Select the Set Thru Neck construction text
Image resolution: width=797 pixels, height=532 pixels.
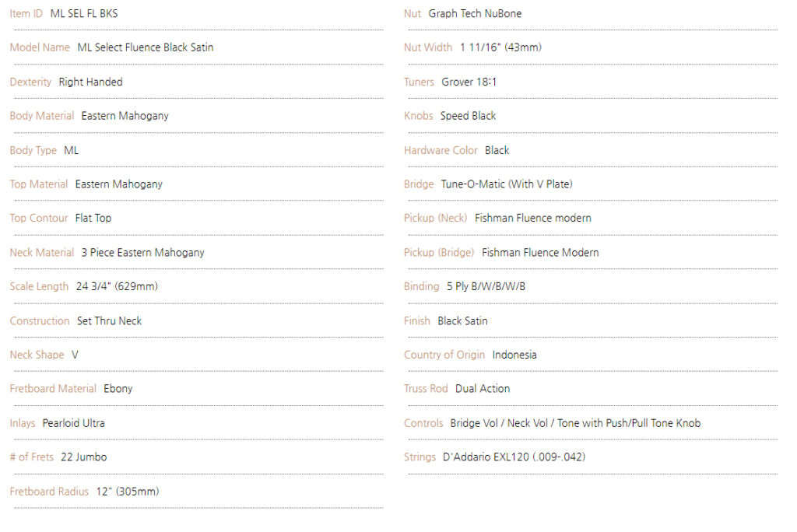tap(109, 321)
